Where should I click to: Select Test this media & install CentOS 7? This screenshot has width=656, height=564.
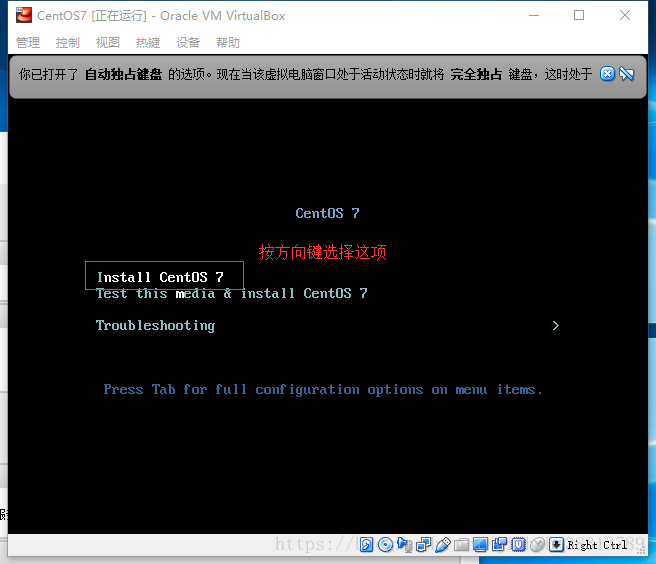pyautogui.click(x=232, y=293)
